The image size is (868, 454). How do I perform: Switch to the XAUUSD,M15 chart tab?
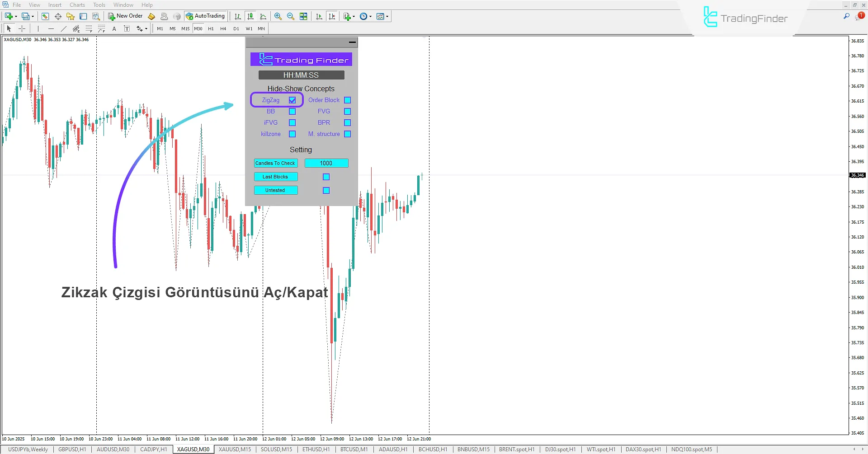235,449
